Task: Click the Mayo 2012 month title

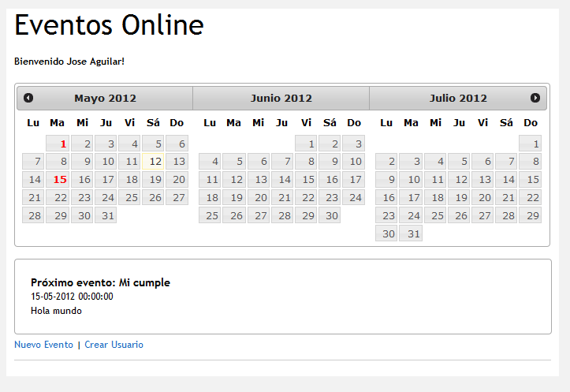Action: click(x=105, y=98)
